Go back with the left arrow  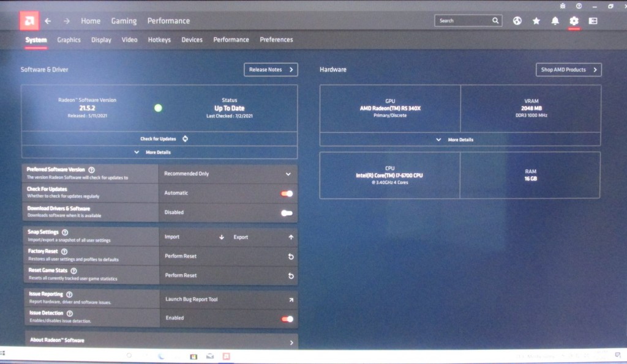coord(48,21)
